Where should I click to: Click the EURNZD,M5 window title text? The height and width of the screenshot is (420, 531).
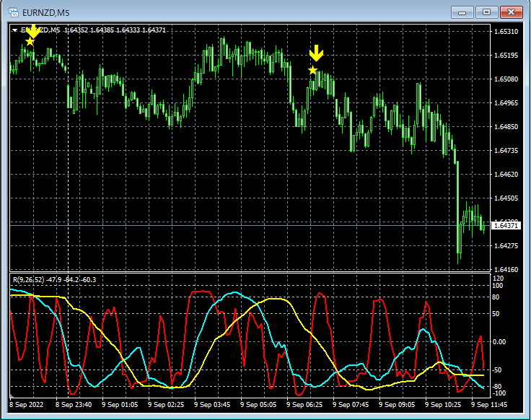(46, 12)
